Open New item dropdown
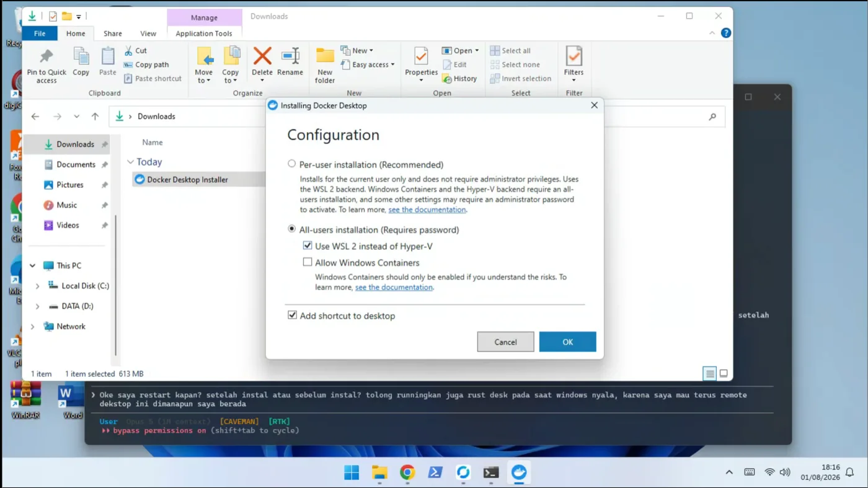This screenshot has height=488, width=868. pyautogui.click(x=357, y=51)
